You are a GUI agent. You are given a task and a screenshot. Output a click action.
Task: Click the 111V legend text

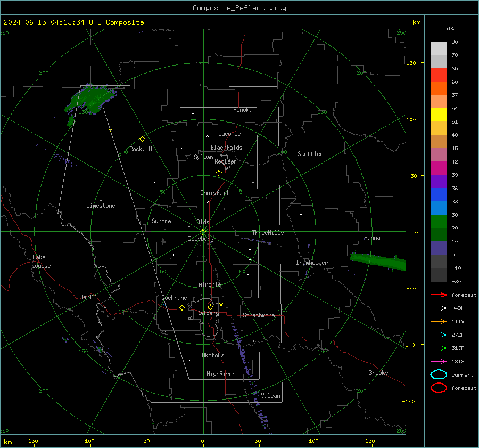click(x=458, y=321)
